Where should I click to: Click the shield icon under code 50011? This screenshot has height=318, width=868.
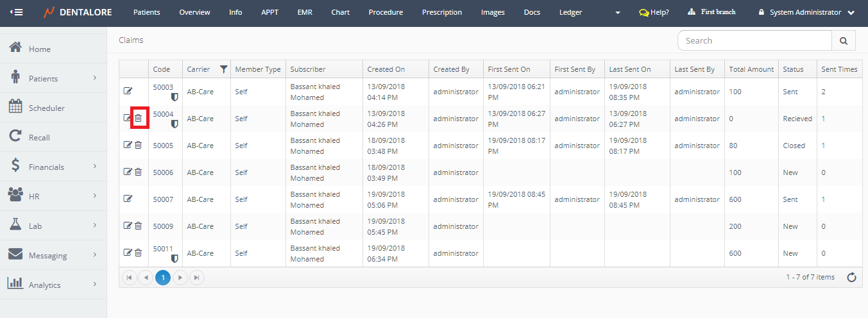click(x=174, y=259)
